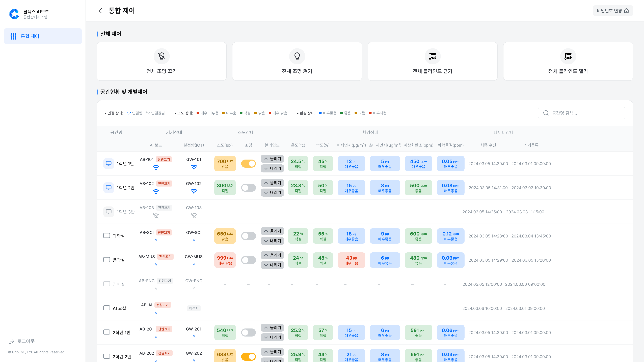Turn on the lighting toggle for 음악실
Screen dimensions: 644x362
[248, 260]
